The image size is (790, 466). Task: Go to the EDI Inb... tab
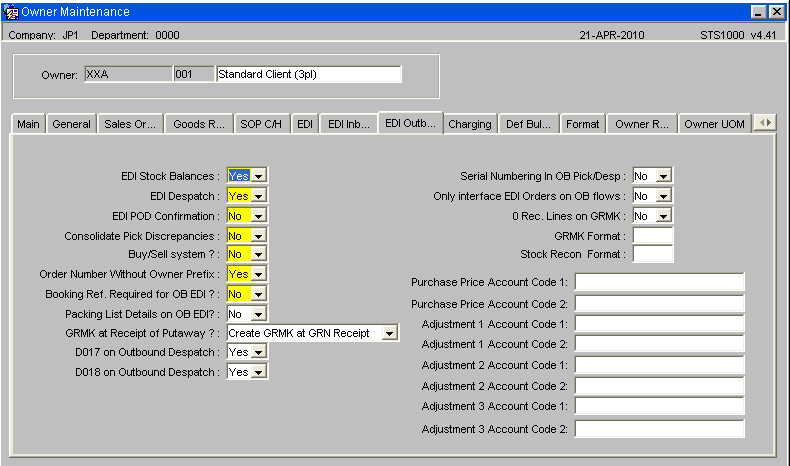349,124
